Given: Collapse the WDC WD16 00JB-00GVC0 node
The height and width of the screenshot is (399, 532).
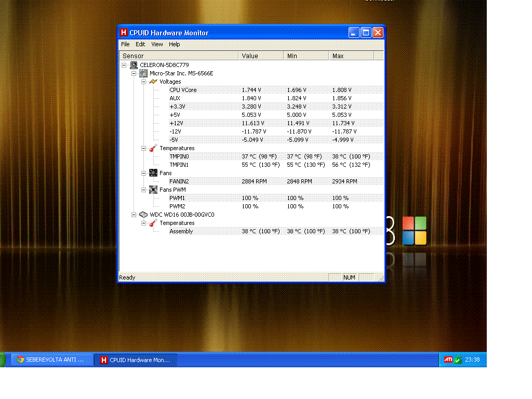Looking at the screenshot, I should tap(134, 215).
